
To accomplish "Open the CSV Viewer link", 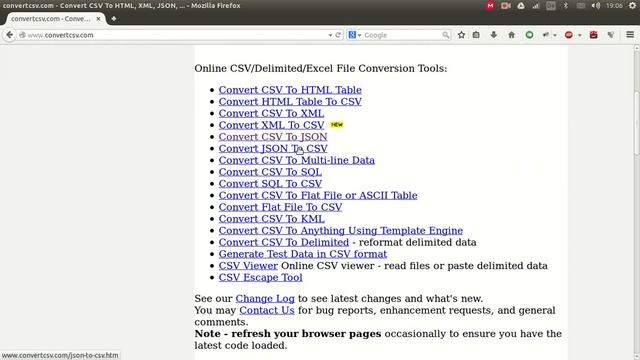I will [x=248, y=266].
